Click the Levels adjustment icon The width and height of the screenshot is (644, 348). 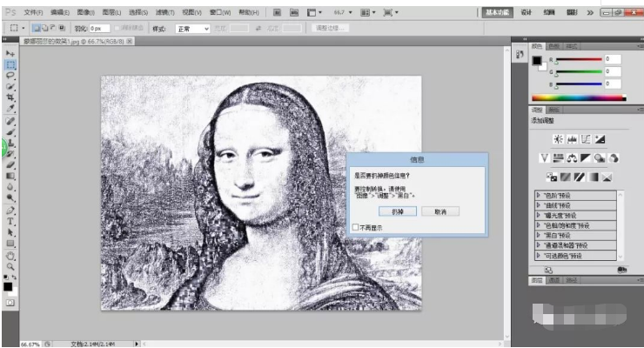572,139
